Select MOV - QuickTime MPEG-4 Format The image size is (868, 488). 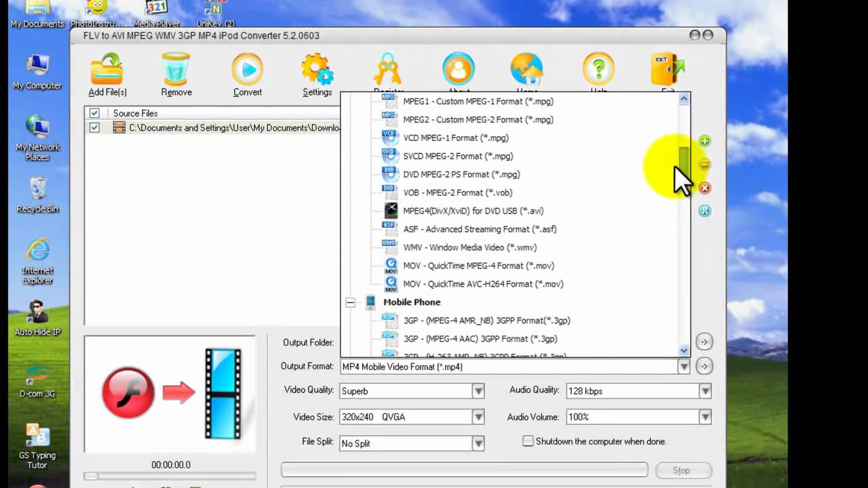coord(479,266)
